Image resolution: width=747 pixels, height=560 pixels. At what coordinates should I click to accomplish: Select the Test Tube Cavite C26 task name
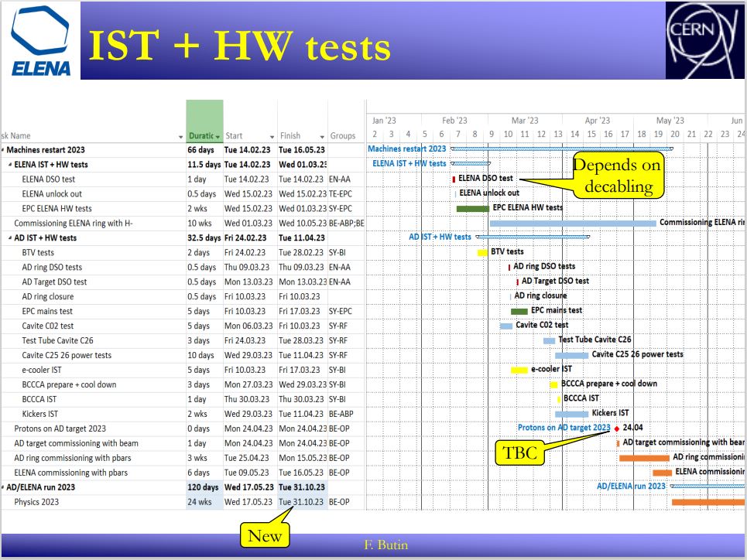pos(57,341)
